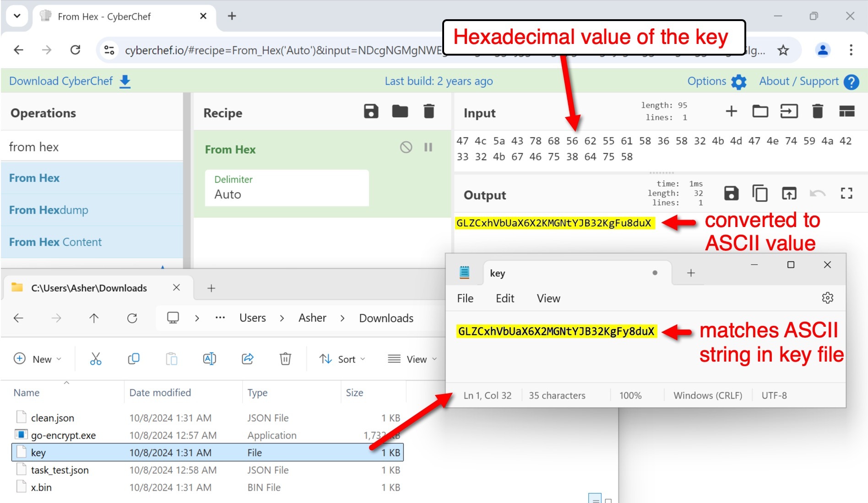
Task: Copy the selected file in Explorer
Action: [133, 359]
